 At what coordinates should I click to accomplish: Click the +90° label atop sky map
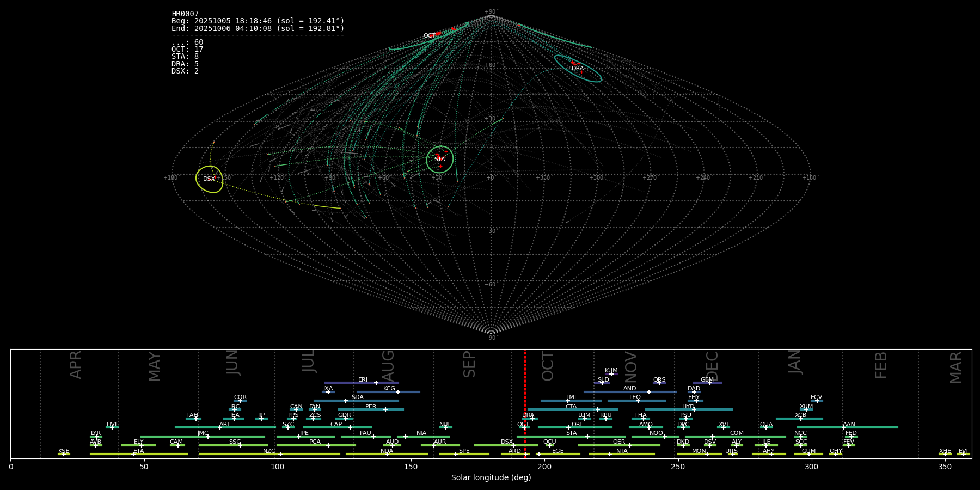coord(491,12)
